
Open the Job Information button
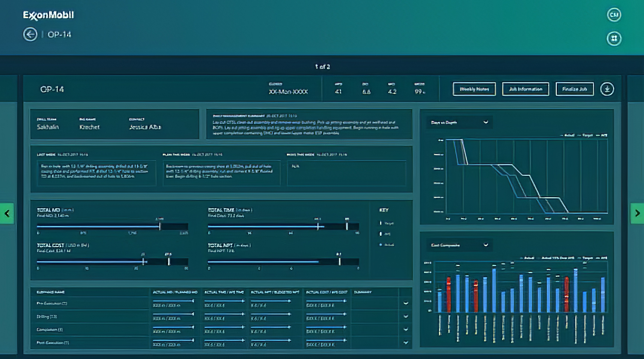(525, 89)
